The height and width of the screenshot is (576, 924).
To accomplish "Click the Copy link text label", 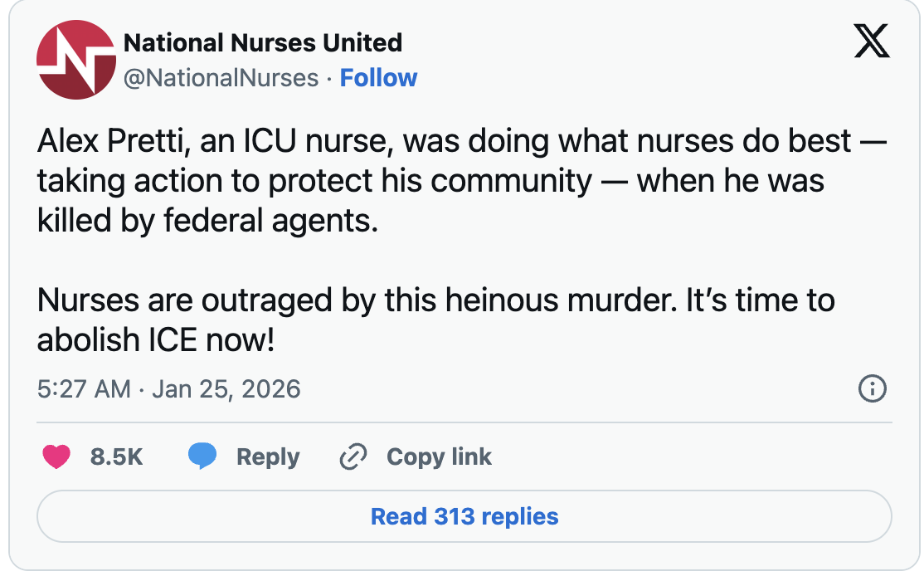I will point(439,456).
